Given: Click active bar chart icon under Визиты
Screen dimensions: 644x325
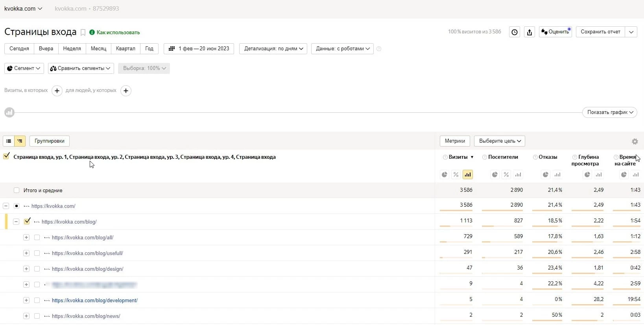Looking at the screenshot, I should pyautogui.click(x=468, y=174).
